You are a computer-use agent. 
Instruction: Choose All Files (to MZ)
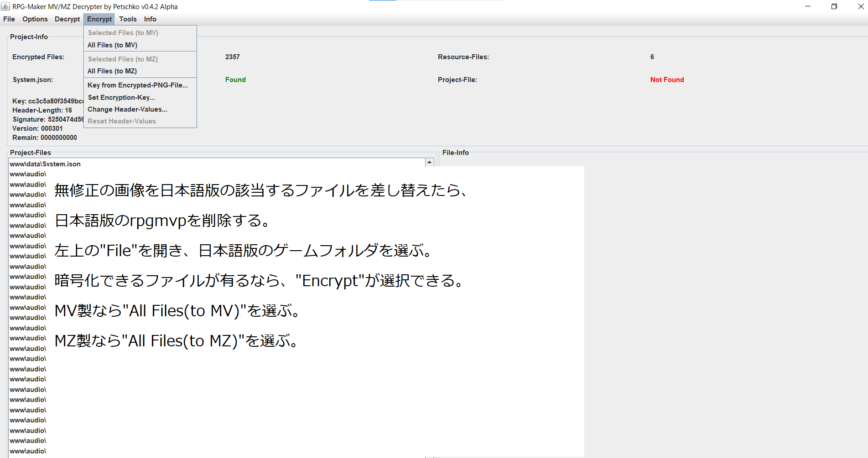140,71
